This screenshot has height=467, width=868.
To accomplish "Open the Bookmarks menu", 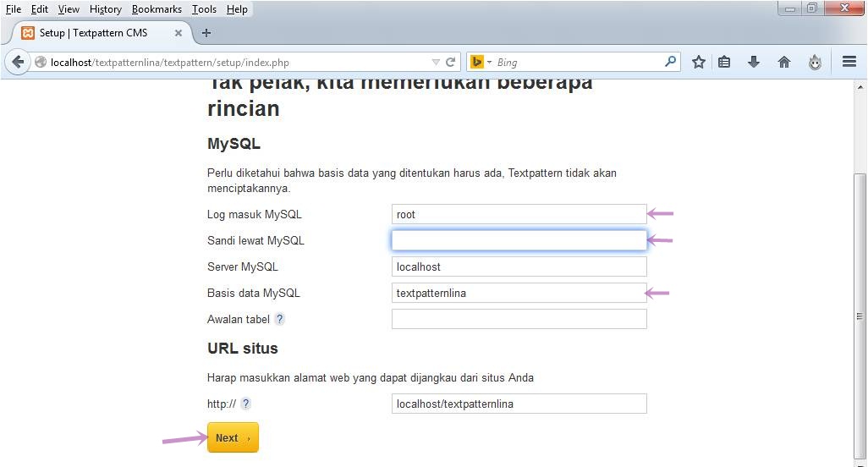I will tap(157, 9).
